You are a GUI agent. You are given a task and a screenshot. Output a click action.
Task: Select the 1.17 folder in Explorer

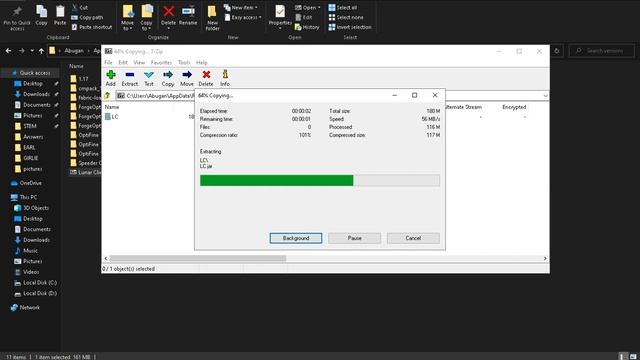click(80, 78)
